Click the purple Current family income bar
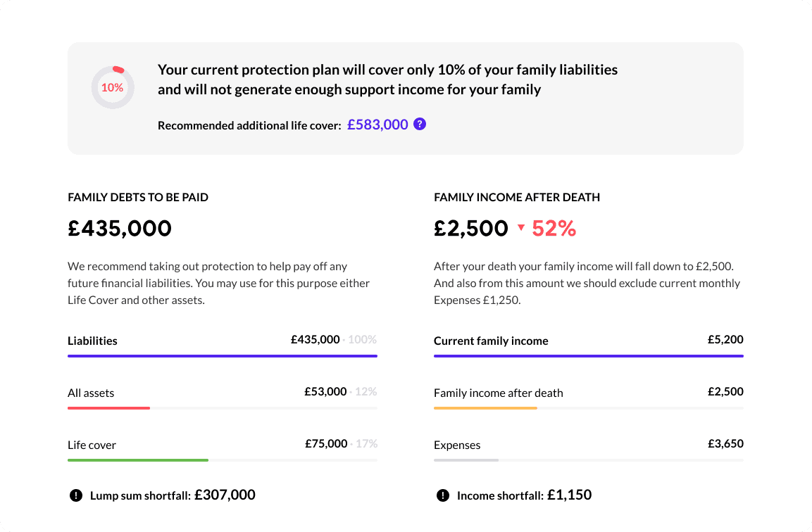This screenshot has width=812, height=532. coord(589,356)
